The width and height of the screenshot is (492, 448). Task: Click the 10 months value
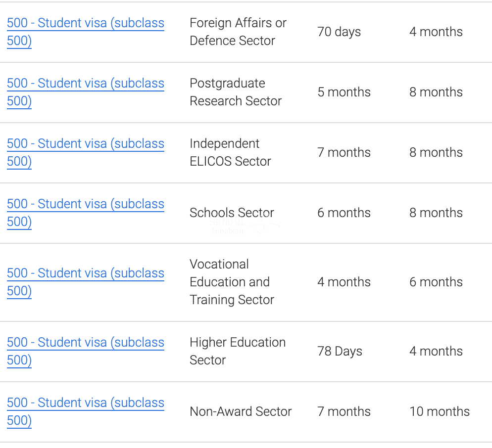[440, 411]
